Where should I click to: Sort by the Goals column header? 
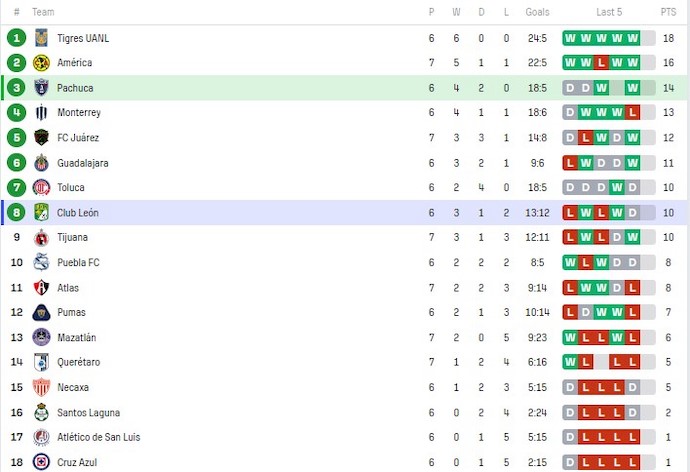[537, 12]
